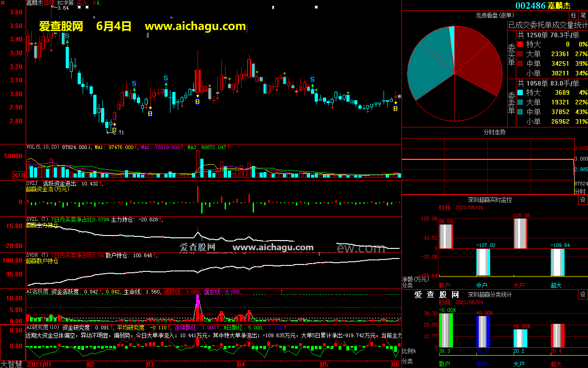Click the X10 volume scale box

click(19, 175)
